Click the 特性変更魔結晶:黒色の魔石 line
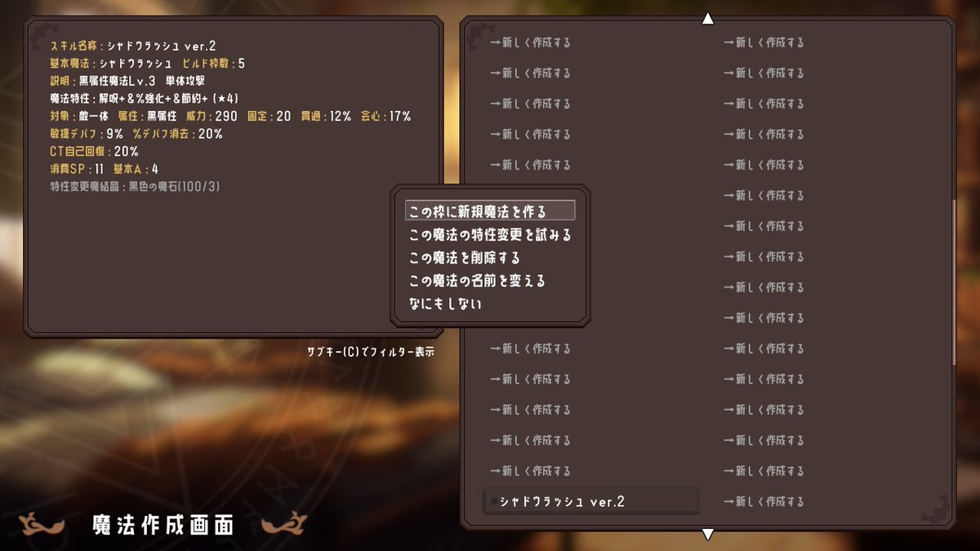Image resolution: width=980 pixels, height=551 pixels. (136, 187)
